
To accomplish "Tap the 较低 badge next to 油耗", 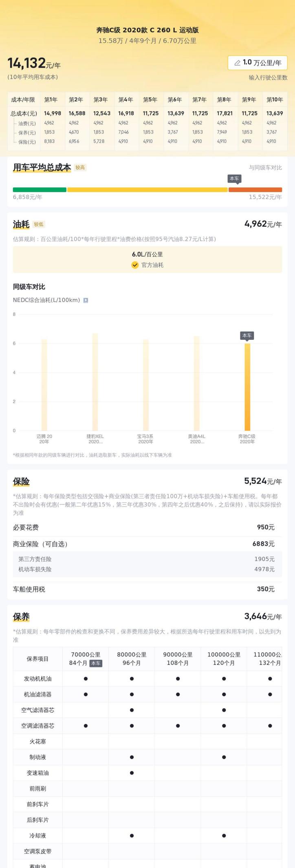I will [39, 224].
